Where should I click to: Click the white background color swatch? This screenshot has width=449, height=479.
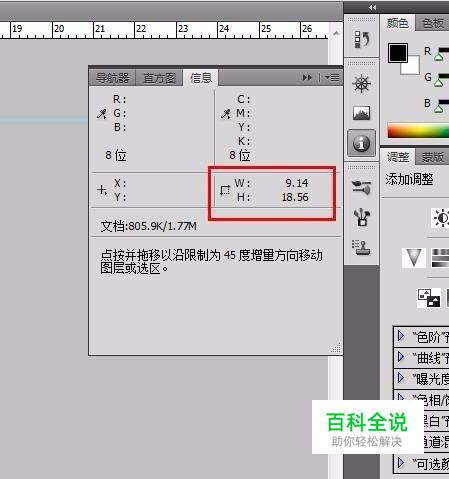(413, 68)
